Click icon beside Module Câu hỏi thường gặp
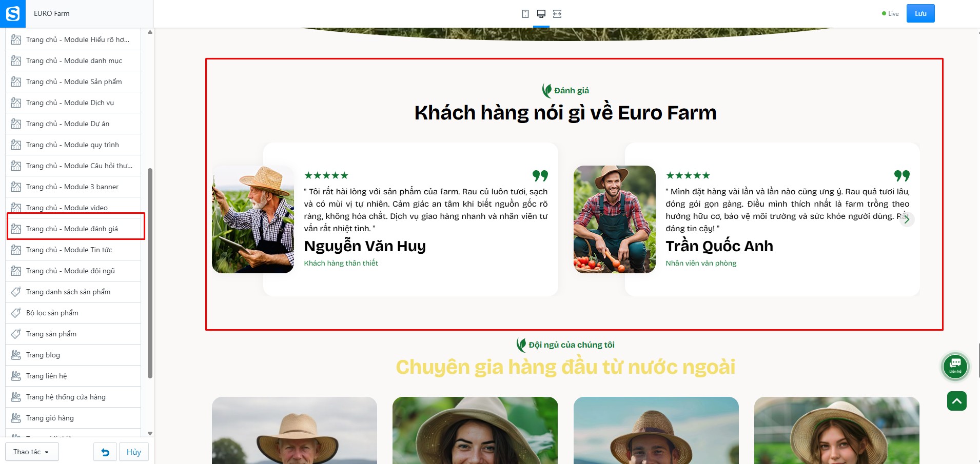Screen dimensions: 980x464 pyautogui.click(x=16, y=166)
